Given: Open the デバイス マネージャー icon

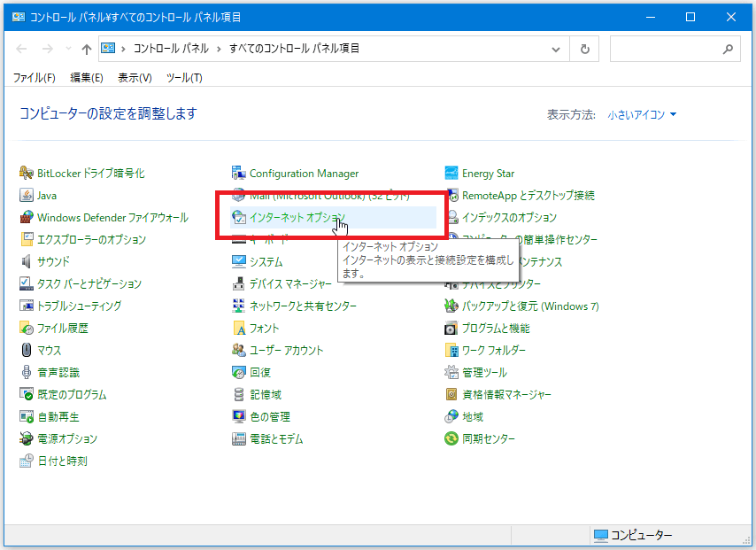Looking at the screenshot, I should click(x=238, y=284).
